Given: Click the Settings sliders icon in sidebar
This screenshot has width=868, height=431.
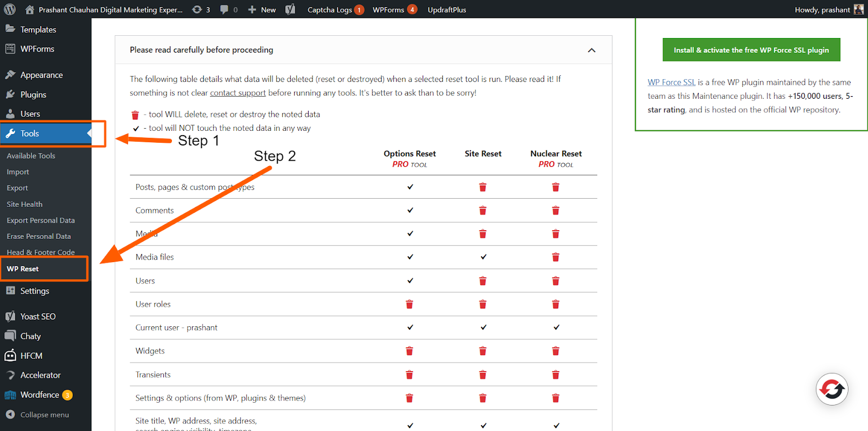Looking at the screenshot, I should click(x=10, y=290).
